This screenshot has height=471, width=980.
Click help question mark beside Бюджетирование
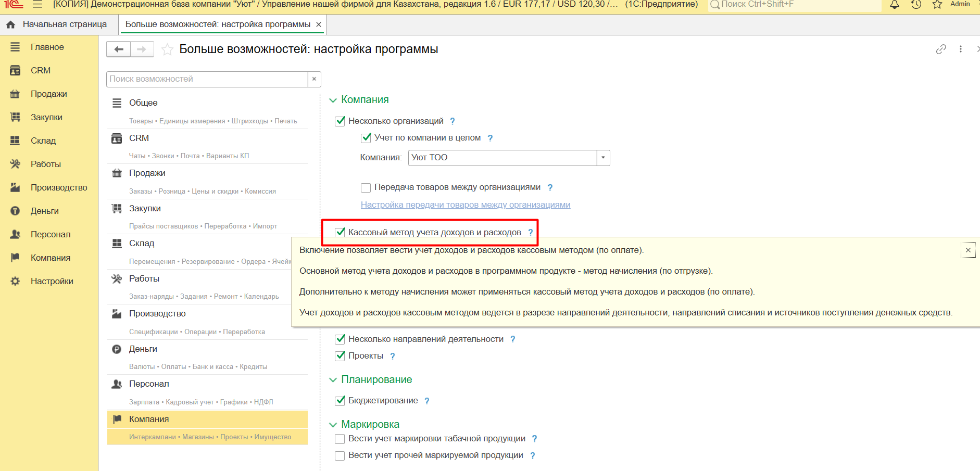point(427,401)
